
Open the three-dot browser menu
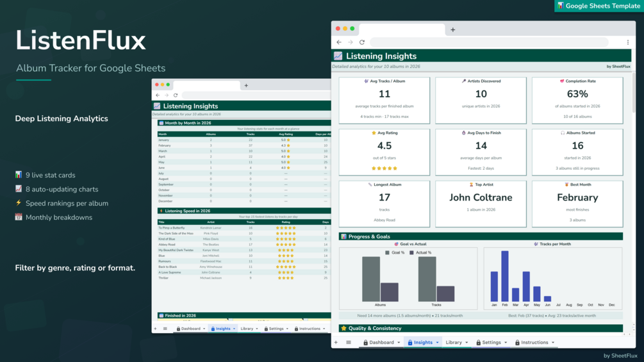point(627,42)
